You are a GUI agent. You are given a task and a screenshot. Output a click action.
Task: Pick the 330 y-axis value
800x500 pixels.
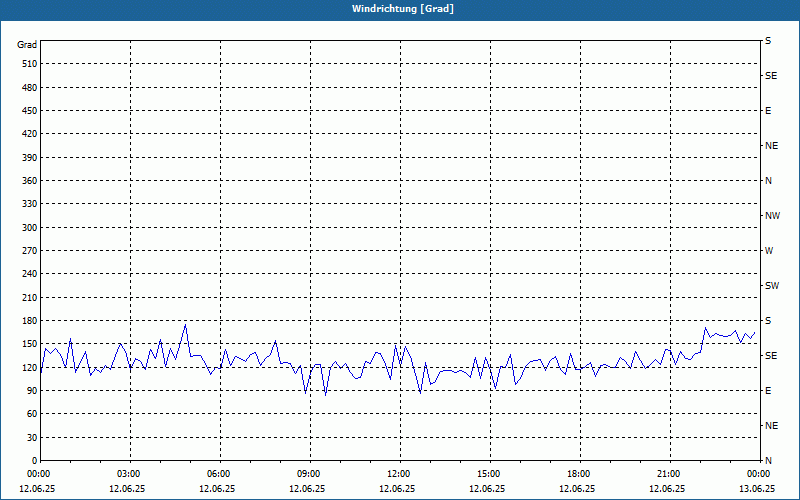tap(30, 204)
